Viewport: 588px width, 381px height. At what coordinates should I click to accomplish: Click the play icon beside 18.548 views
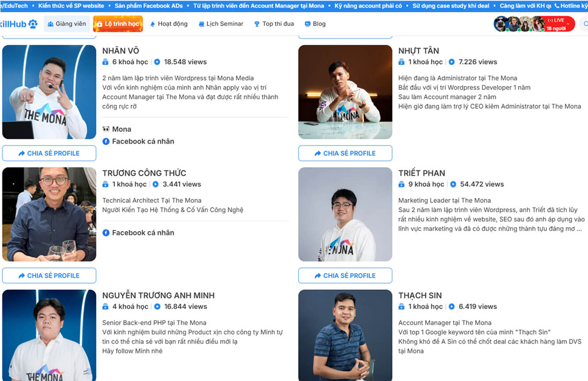point(157,62)
